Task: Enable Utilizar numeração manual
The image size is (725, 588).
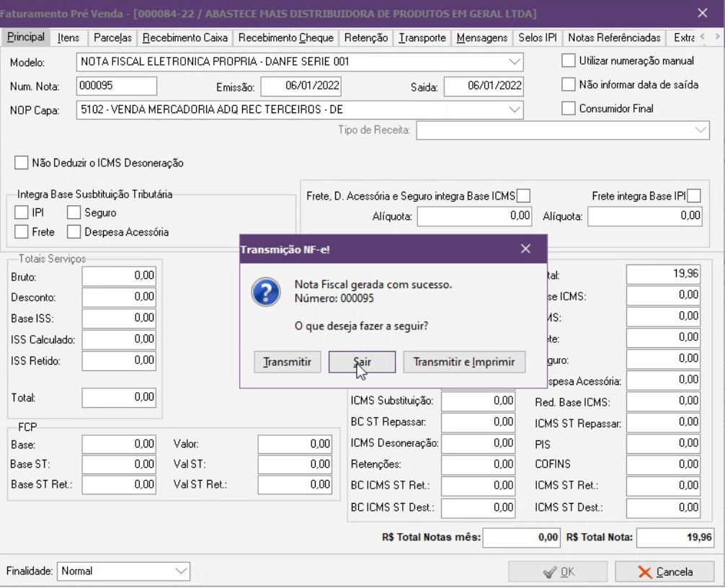Action: 569,61
